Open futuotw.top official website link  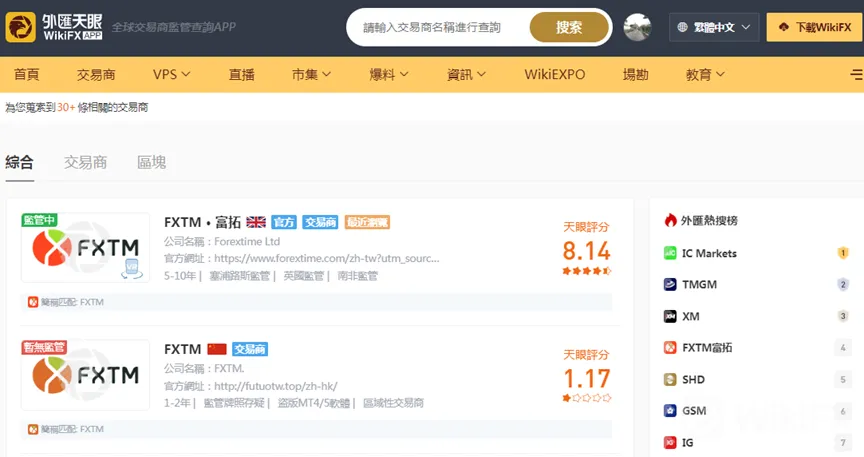276,386
